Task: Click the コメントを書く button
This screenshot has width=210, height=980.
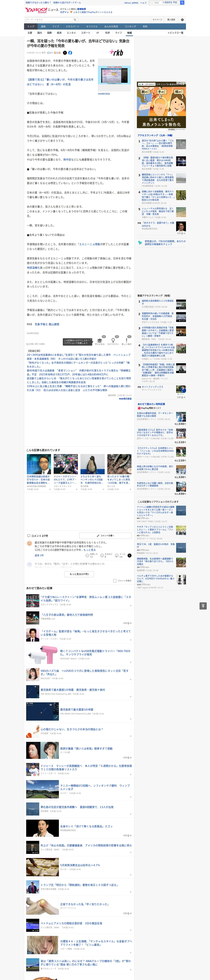Action: pos(105,536)
